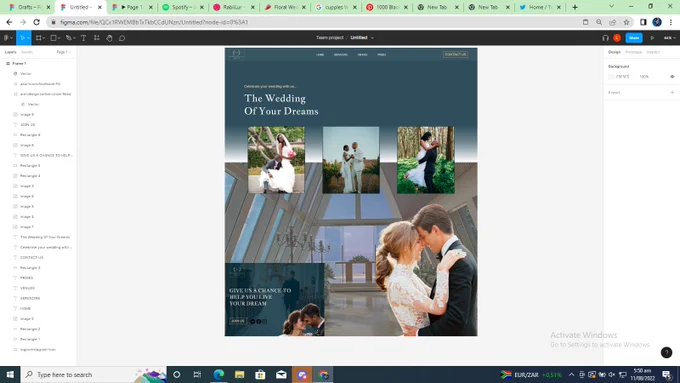Open Mail app from the taskbar

tap(281, 375)
